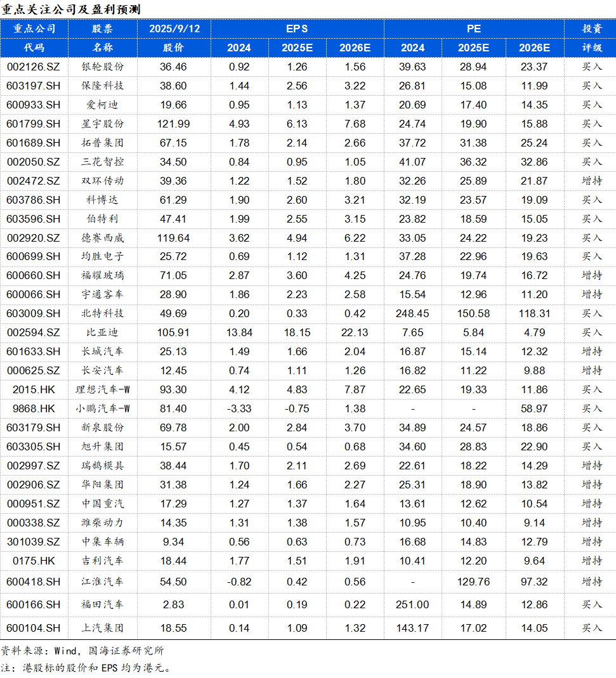Image resolution: width=616 pixels, height=678 pixels.
Task: Select the company name 比亚迪
Action: (x=103, y=333)
